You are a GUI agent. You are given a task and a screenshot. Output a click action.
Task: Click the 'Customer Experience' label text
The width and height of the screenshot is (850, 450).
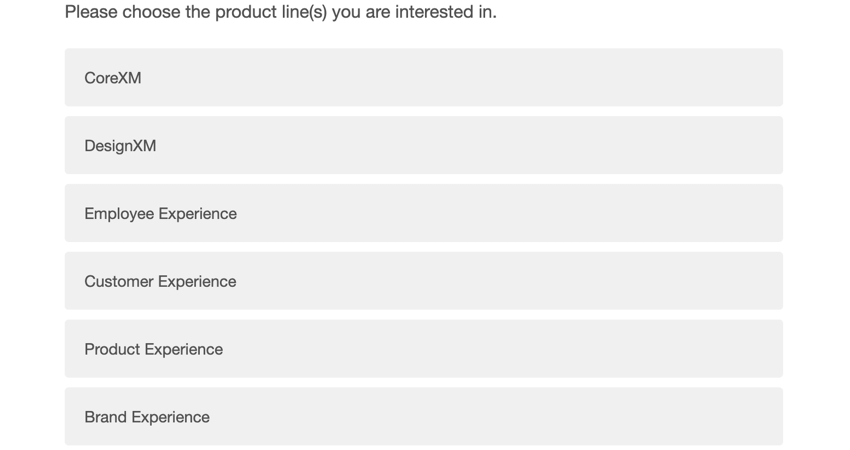pyautogui.click(x=160, y=282)
